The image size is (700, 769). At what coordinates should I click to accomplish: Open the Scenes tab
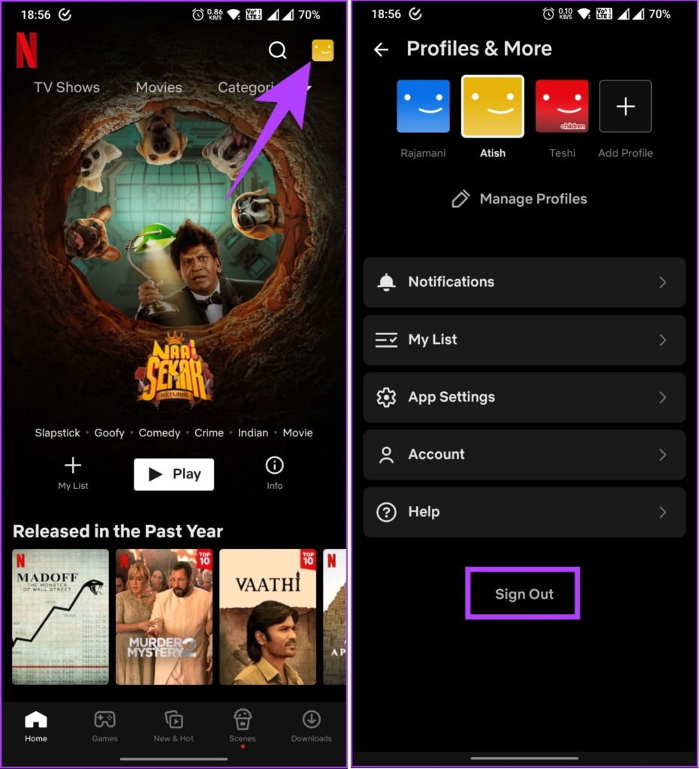pyautogui.click(x=243, y=726)
